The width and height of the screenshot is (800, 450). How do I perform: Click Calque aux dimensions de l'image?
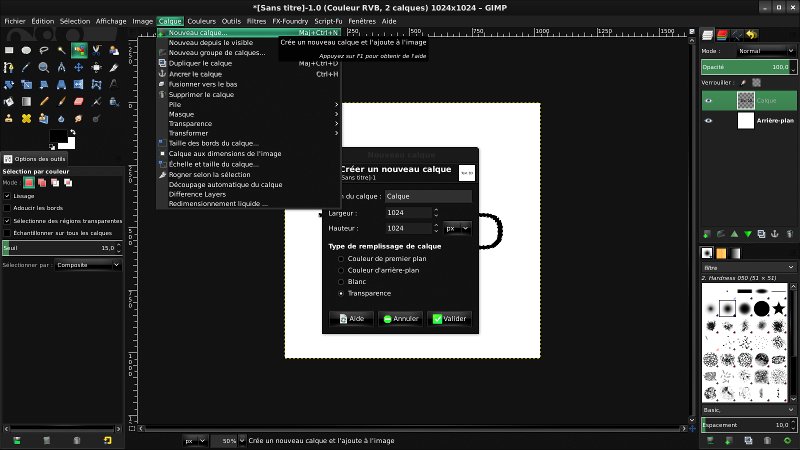point(248,154)
